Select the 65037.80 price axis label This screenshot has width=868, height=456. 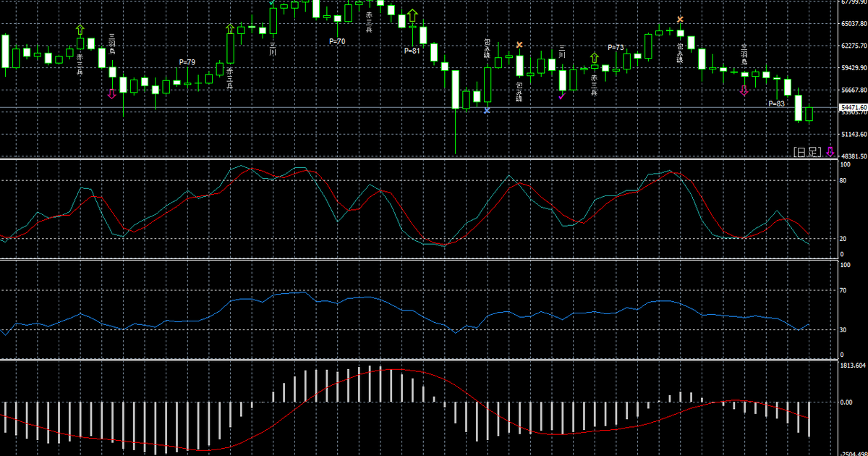(853, 24)
